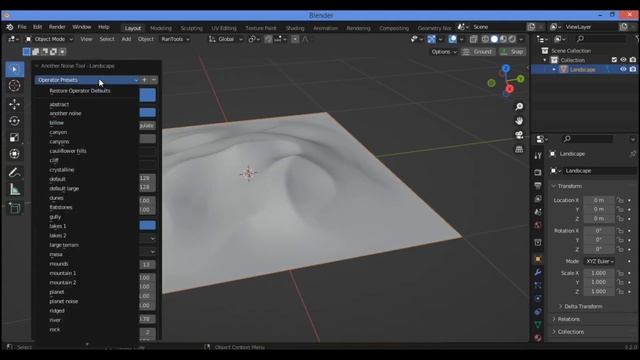Image resolution: width=640 pixels, height=360 pixels.
Task: Open the Object properties orange tab
Action: tap(538, 259)
